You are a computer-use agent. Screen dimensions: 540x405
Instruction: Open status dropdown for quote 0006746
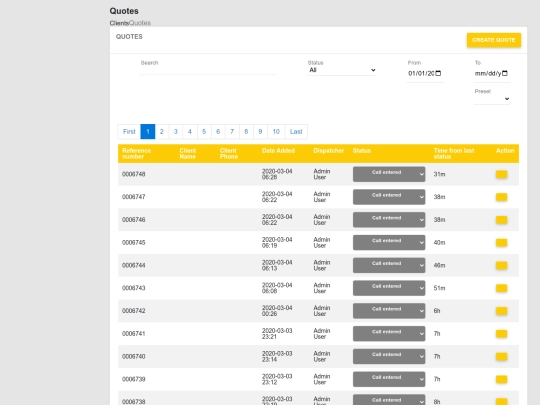tap(389, 219)
